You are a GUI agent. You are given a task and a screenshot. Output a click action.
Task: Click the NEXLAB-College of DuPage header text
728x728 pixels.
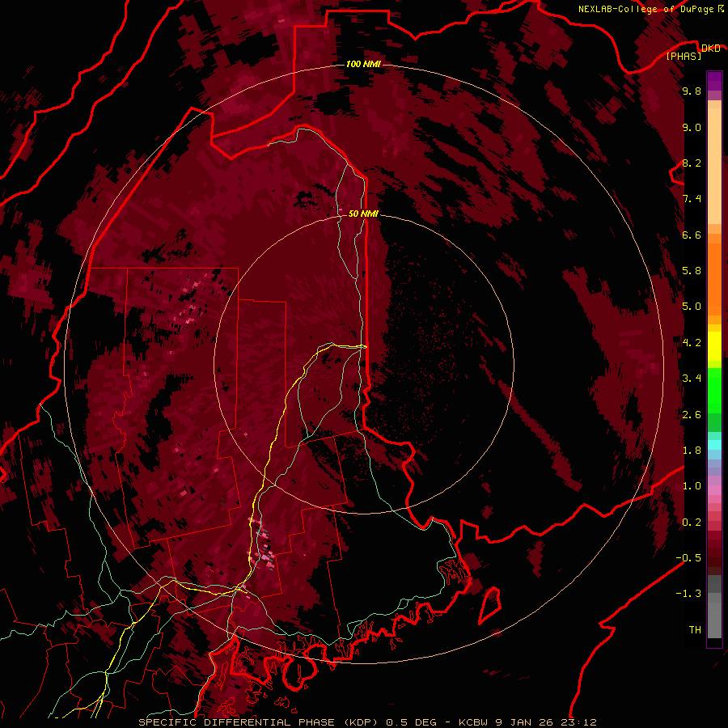(x=645, y=9)
